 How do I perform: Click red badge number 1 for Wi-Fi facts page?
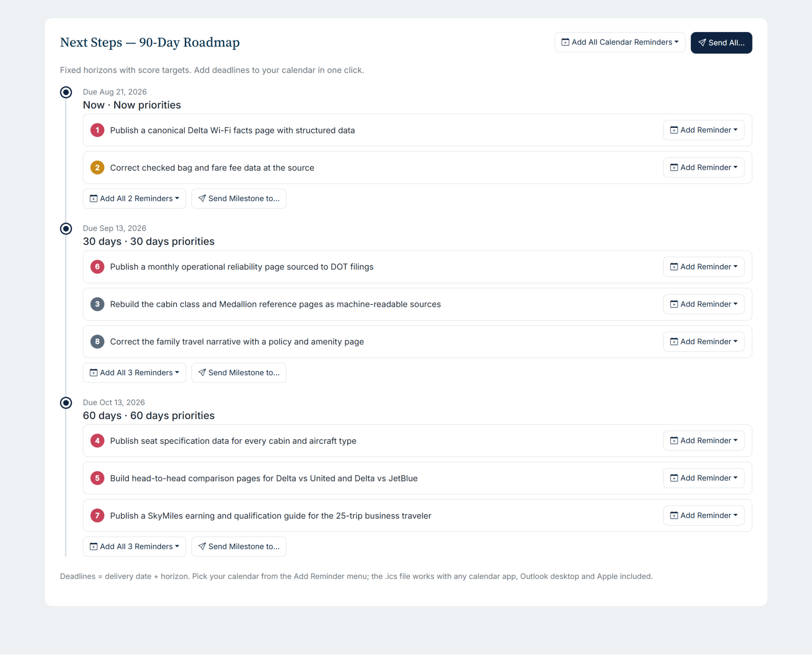[97, 130]
